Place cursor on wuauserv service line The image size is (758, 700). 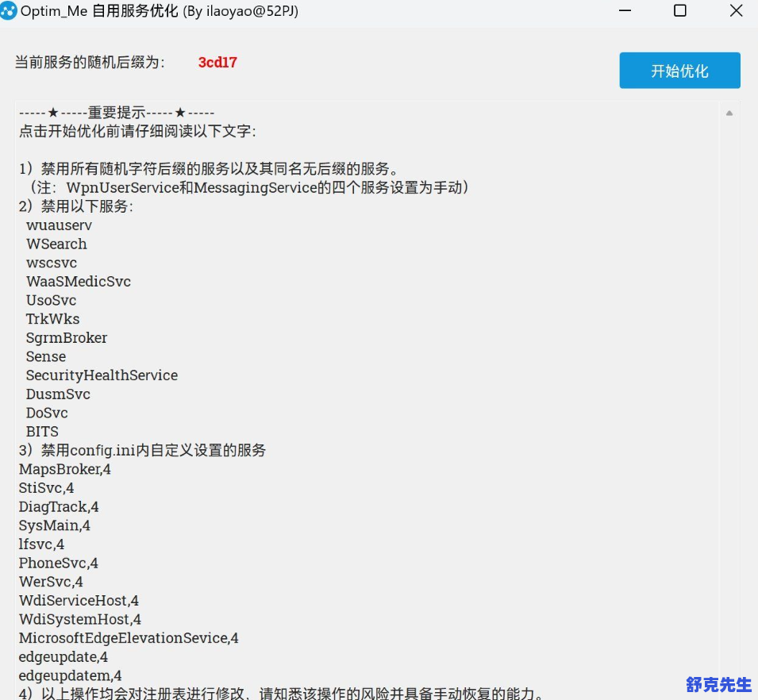point(59,225)
